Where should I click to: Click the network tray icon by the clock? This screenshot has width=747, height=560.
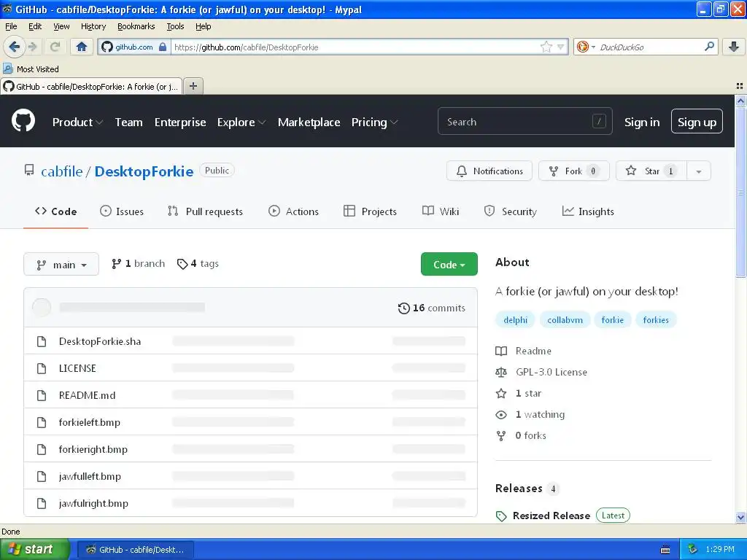point(692,549)
